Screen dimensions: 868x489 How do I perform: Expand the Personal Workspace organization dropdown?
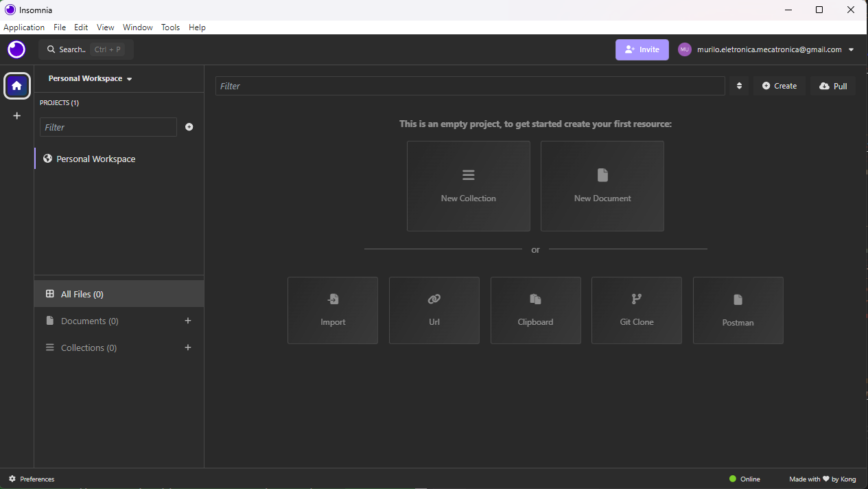[90, 78]
